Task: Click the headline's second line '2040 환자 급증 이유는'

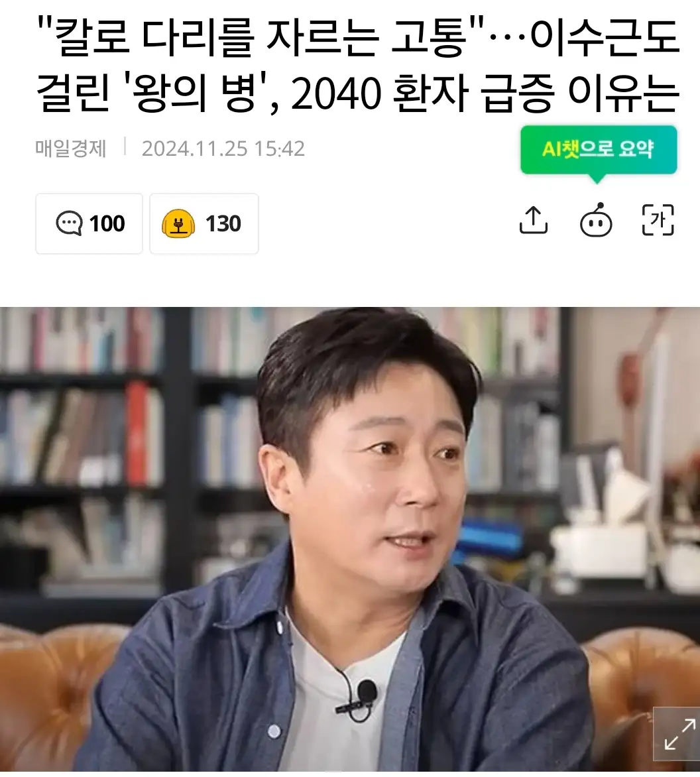Action: (x=485, y=93)
